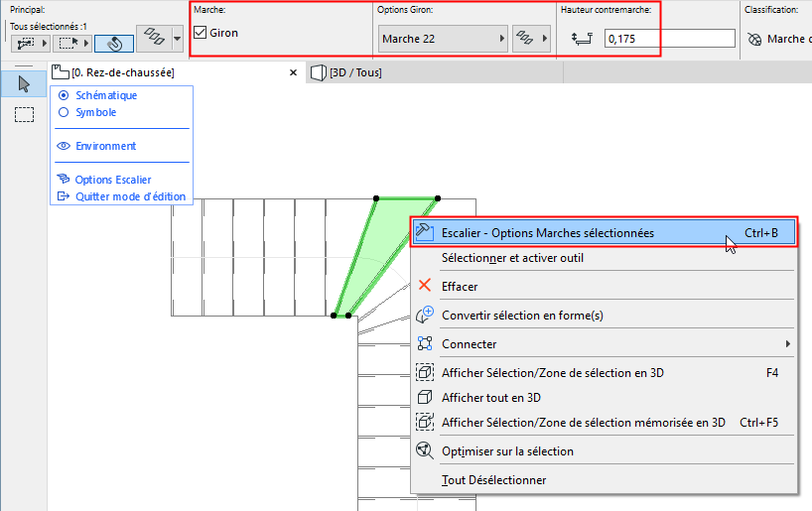812x511 pixels.
Task: Select the Symbole radio button
Action: 64,112
